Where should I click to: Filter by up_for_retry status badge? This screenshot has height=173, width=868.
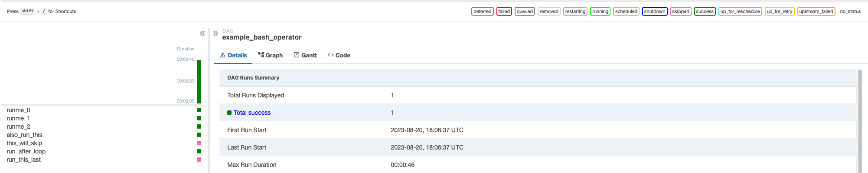pos(780,11)
